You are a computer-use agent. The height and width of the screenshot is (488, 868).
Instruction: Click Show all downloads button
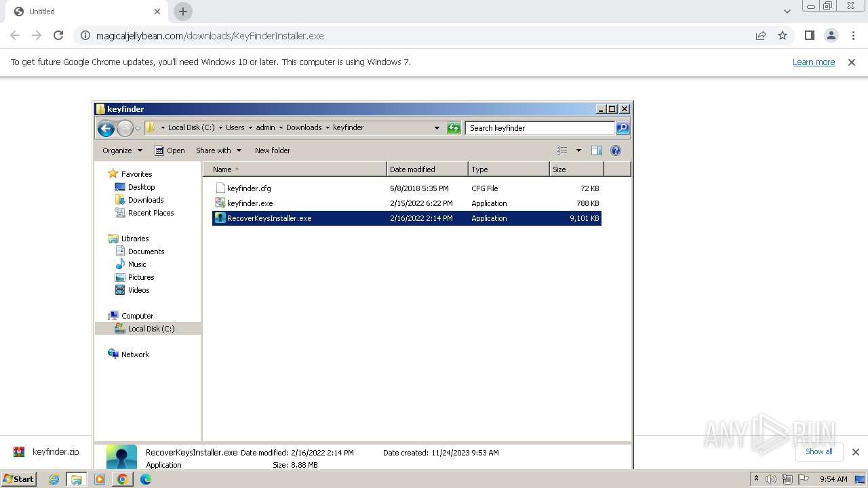819,451
